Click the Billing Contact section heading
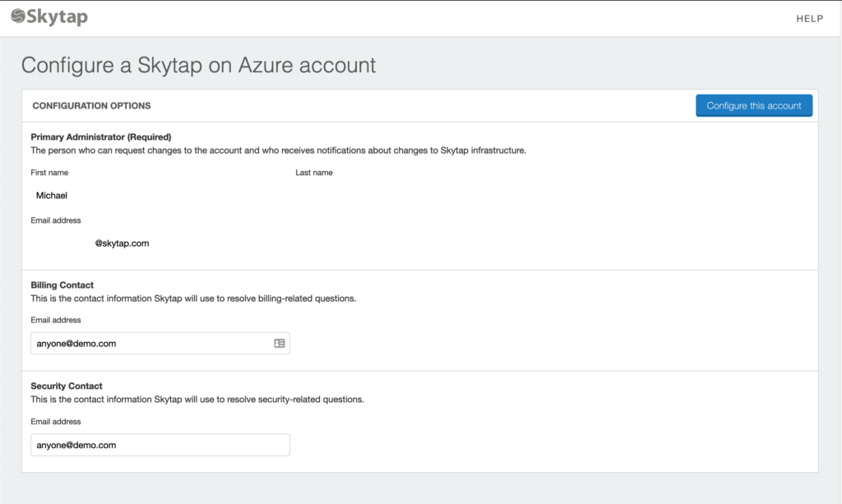The width and height of the screenshot is (842, 504). [x=62, y=285]
